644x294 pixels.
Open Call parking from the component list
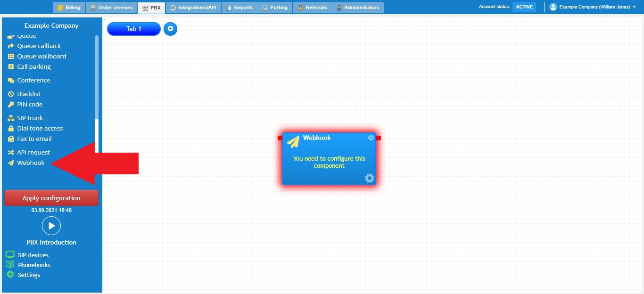pyautogui.click(x=33, y=66)
